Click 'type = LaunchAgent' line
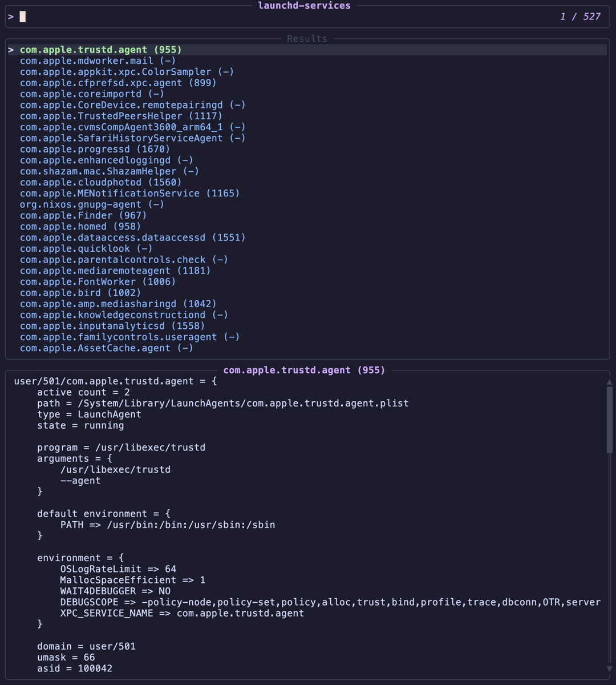Screen dimensions: 616x685 89,414
